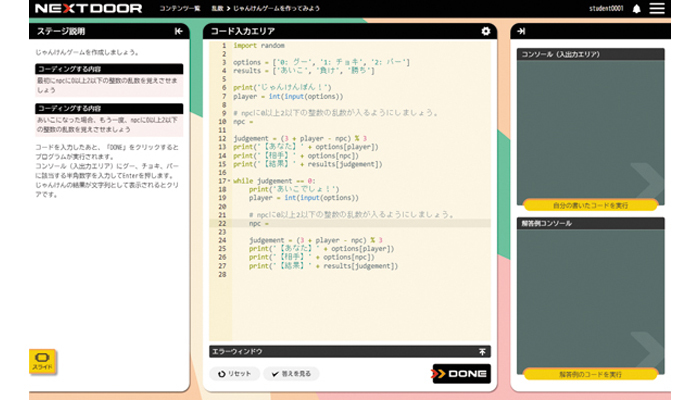
Task: Run 解答例のコードを実行 button
Action: 590,375
